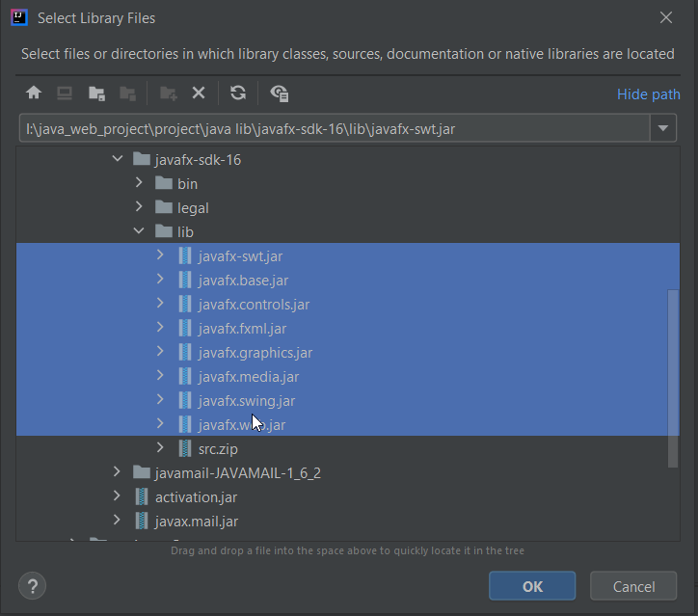The height and width of the screenshot is (616, 698).
Task: Click the Desktop directory toolbar icon
Action: (65, 94)
